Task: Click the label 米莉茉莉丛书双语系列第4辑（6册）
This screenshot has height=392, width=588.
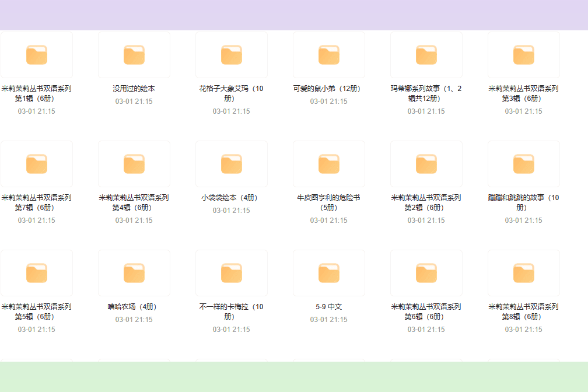Action: tap(134, 202)
